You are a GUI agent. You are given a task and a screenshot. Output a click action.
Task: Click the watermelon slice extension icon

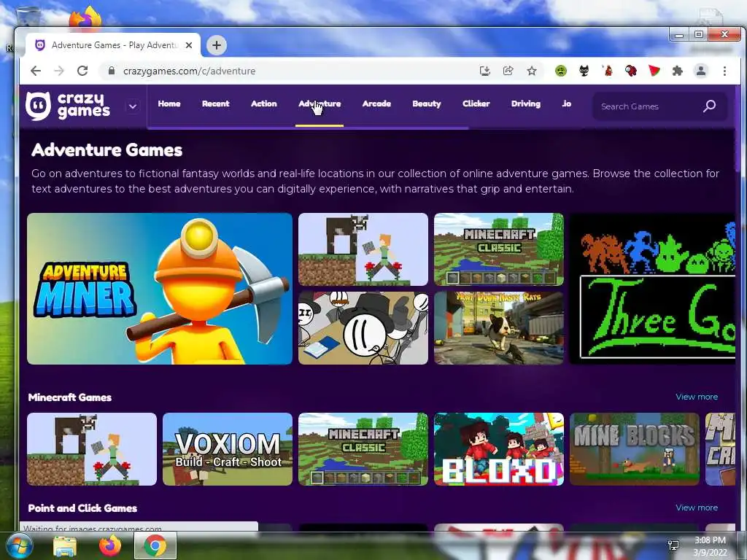pyautogui.click(x=654, y=71)
